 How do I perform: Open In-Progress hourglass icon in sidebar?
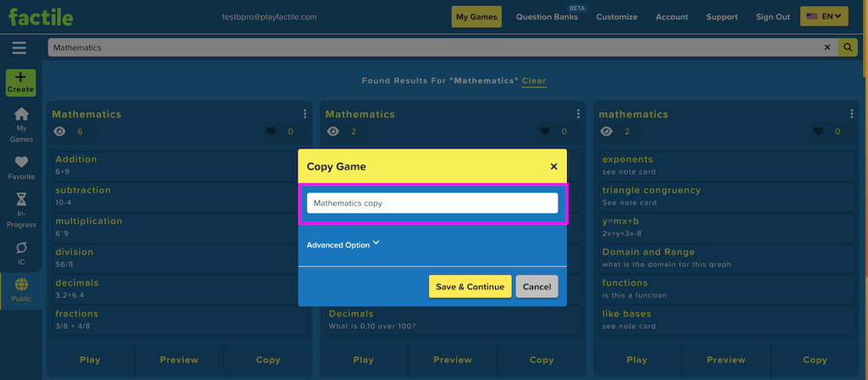[x=21, y=198]
